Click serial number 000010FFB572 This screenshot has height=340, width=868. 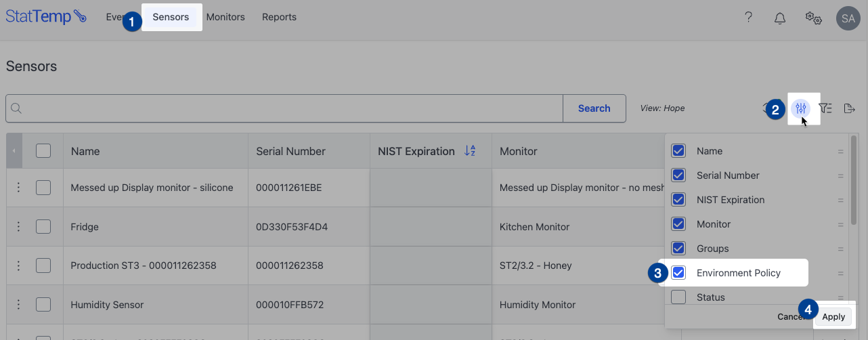[x=290, y=305]
